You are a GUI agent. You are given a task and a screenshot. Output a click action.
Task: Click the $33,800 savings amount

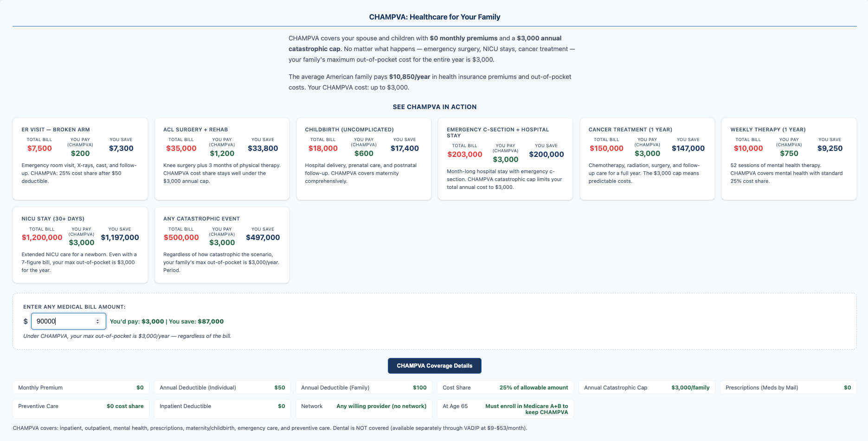263,149
